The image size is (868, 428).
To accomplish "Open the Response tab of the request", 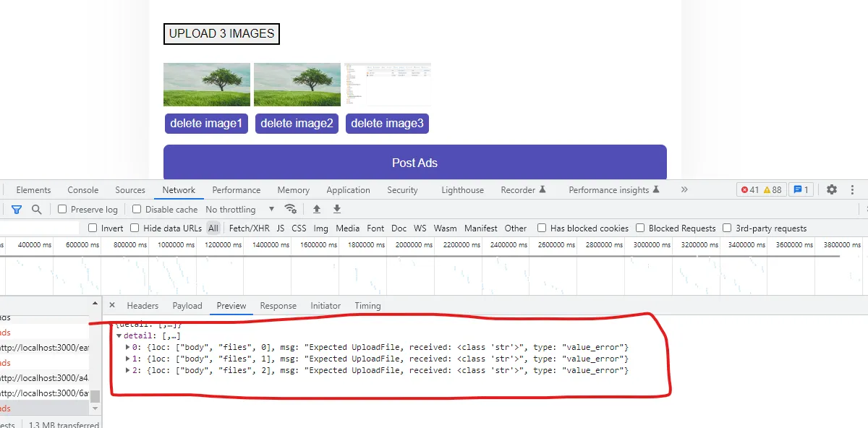I will pos(278,305).
